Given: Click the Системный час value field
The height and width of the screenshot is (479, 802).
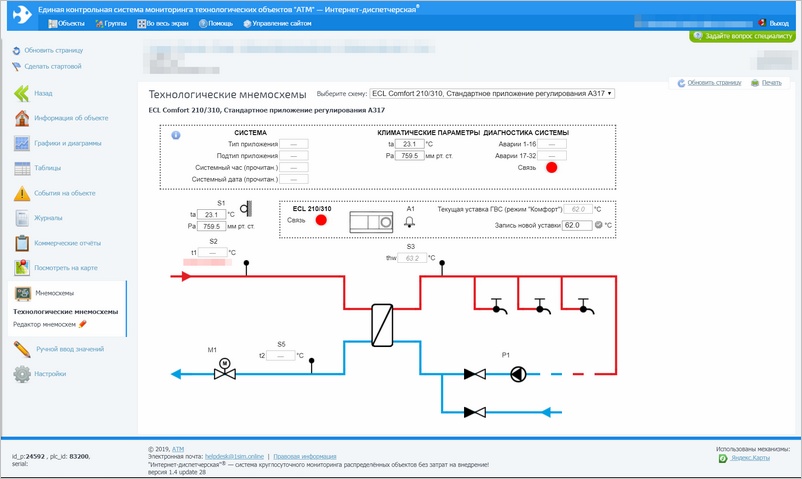Looking at the screenshot, I should [x=294, y=168].
